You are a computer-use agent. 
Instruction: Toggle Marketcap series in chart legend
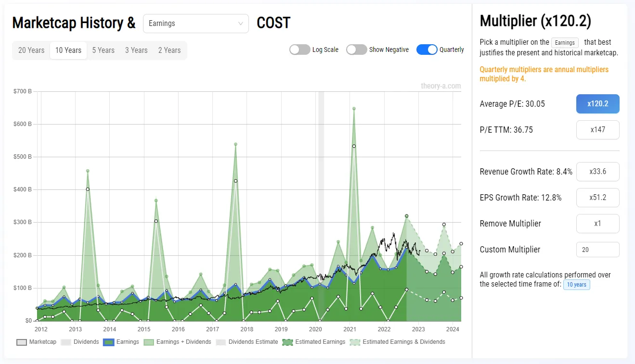pos(37,342)
